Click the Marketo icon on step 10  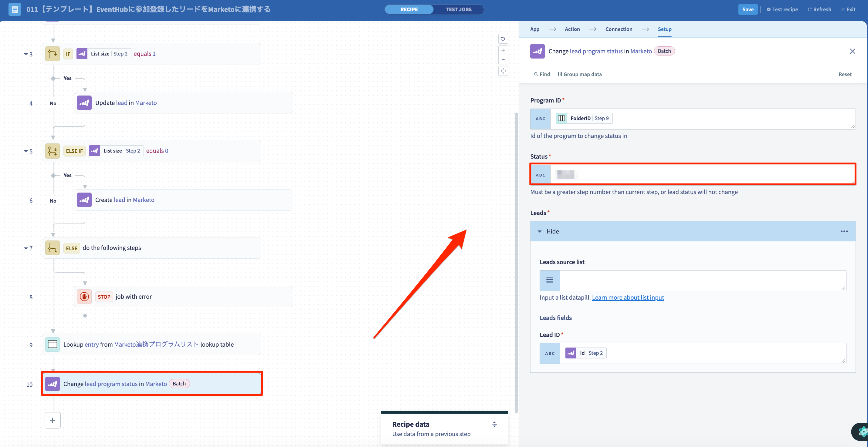click(52, 384)
